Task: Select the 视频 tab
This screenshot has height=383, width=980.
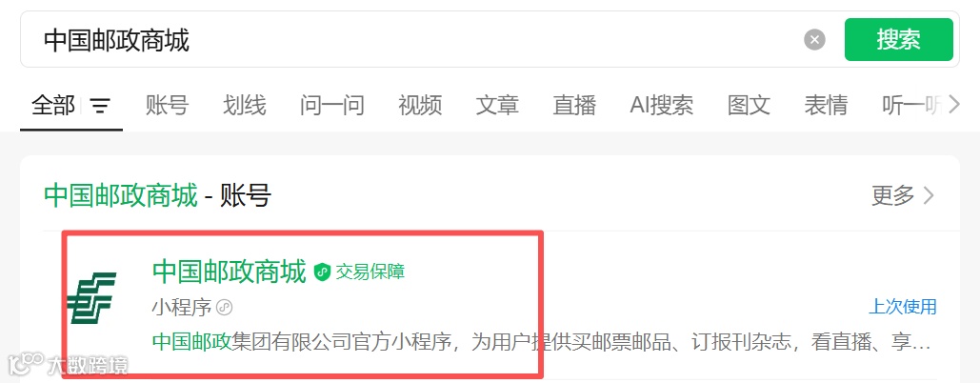Action: coord(420,105)
